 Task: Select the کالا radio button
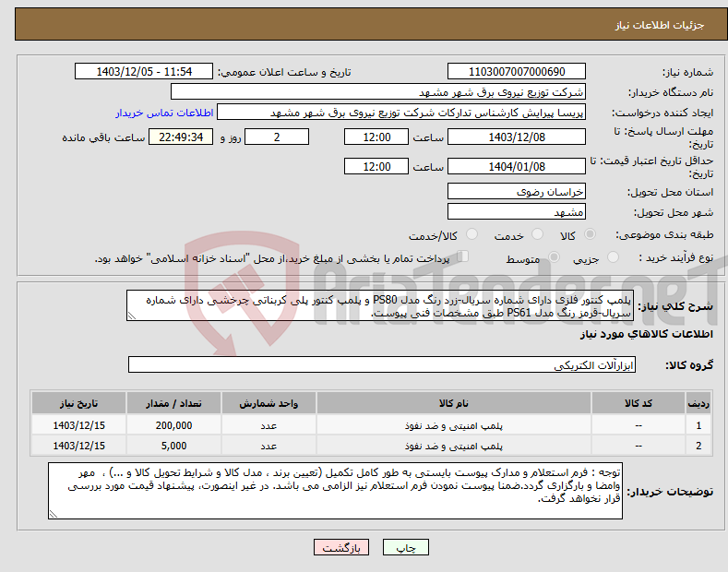(590, 234)
